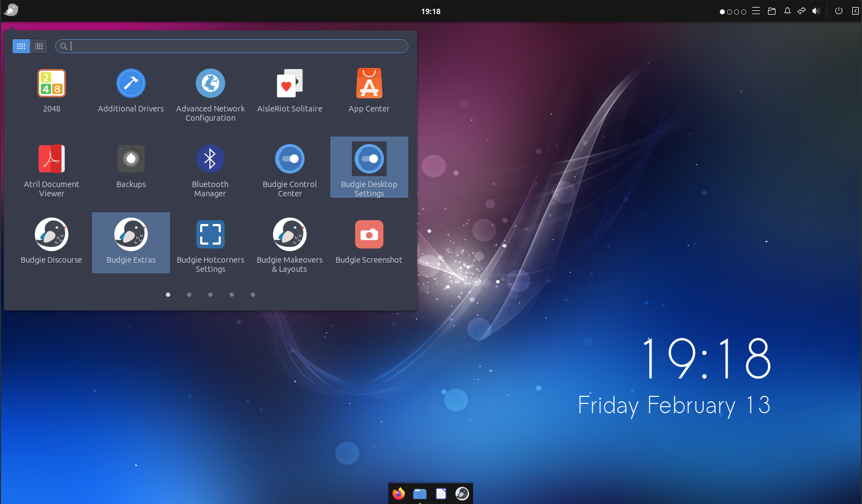Viewport: 862px width, 504px height.
Task: Launch Budgie Makeovers & Layouts
Action: 290,243
